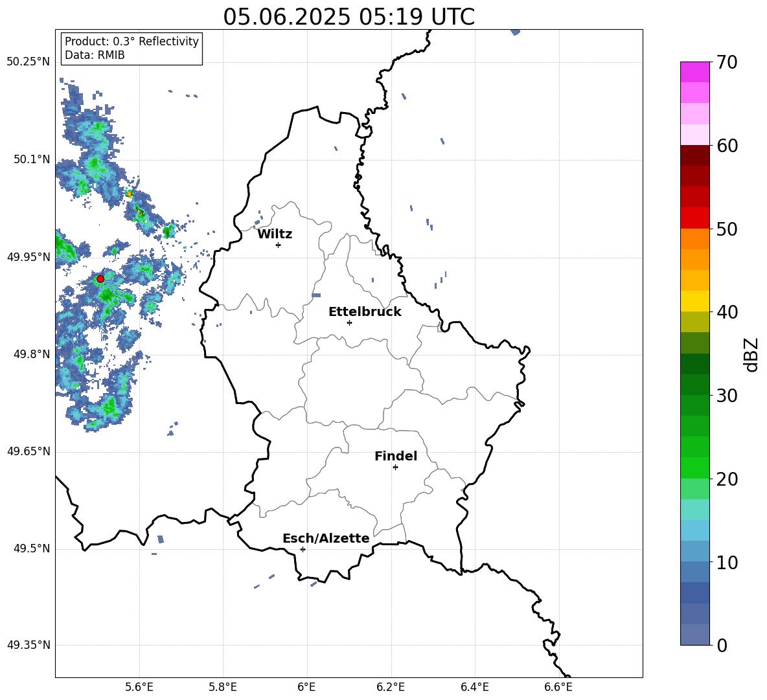Click the 49.65°N latitude label
Viewport: 767px width, 700px height.
tap(29, 451)
